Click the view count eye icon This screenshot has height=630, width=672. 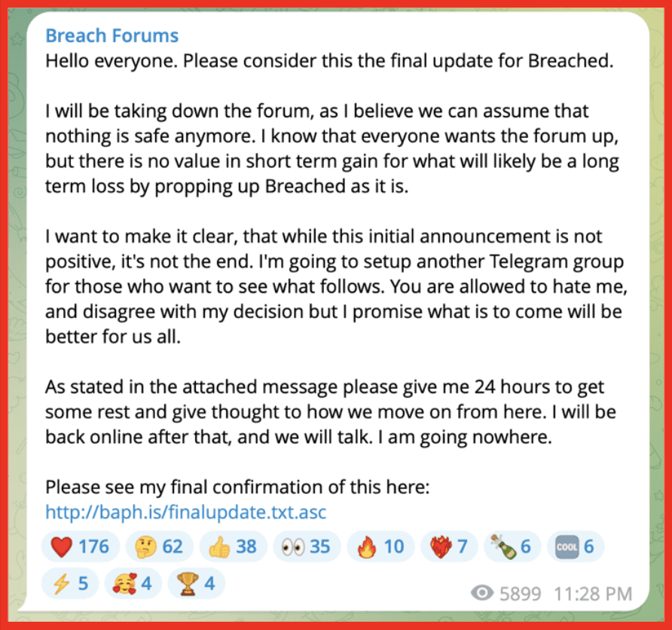tap(482, 593)
